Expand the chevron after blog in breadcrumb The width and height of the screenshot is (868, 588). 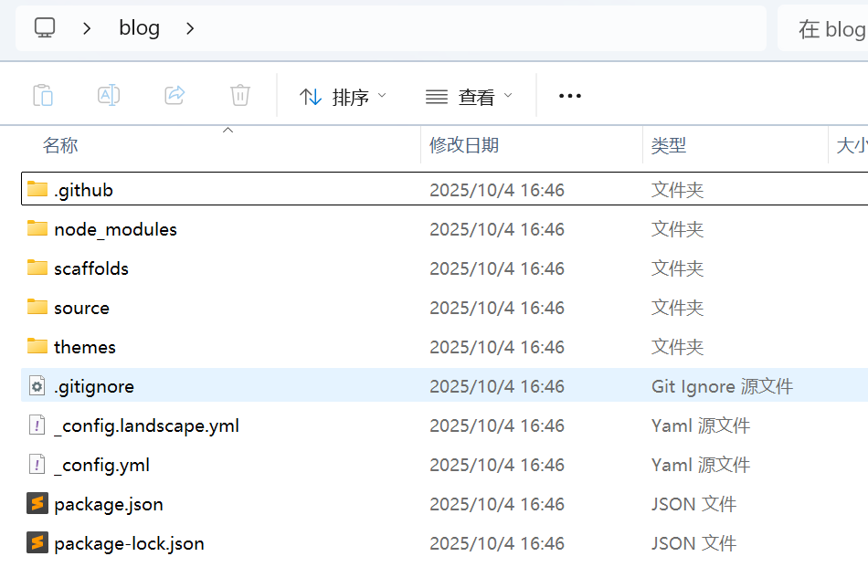coord(190,28)
